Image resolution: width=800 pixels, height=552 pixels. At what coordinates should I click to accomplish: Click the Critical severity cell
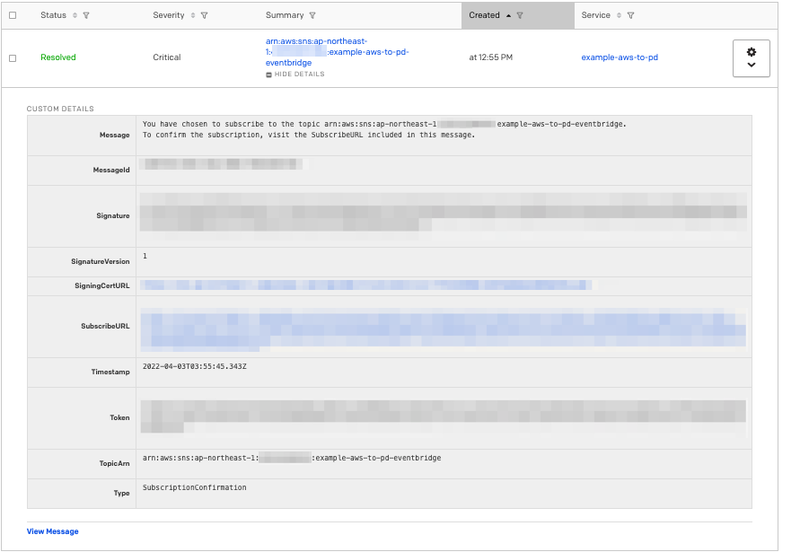167,57
